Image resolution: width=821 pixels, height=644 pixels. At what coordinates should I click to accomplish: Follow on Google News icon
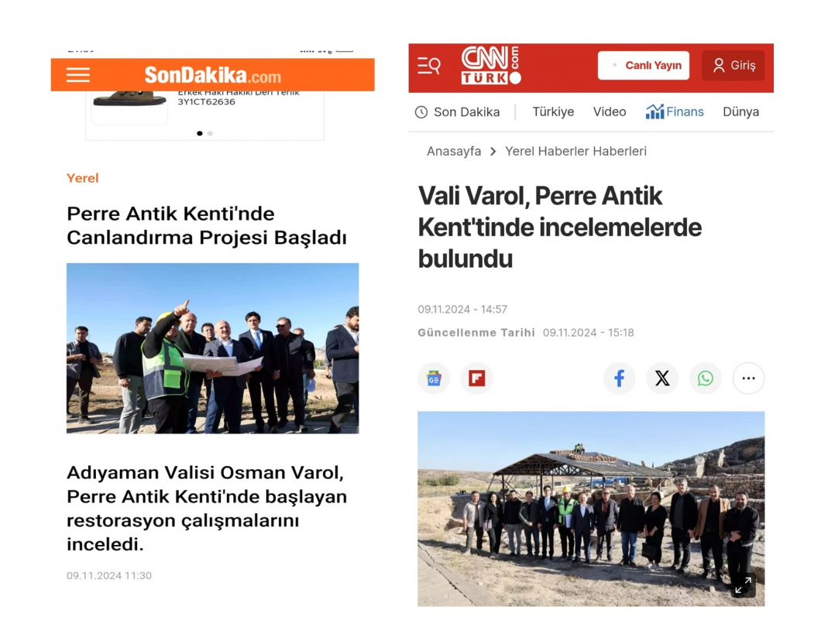(x=434, y=379)
